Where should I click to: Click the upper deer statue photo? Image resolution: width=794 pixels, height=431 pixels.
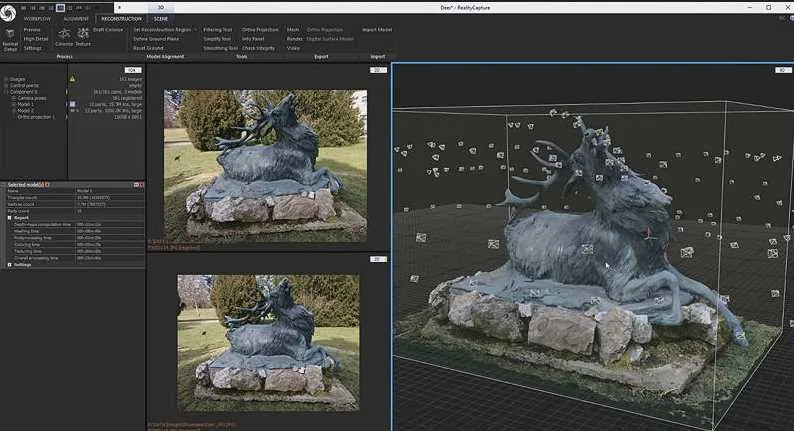(265, 166)
